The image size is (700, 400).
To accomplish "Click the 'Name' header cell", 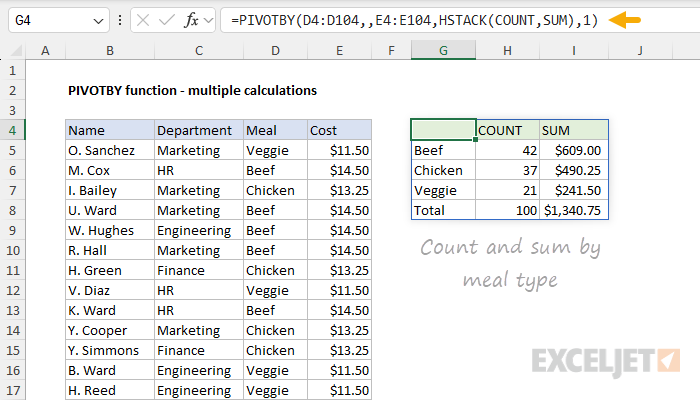I will (x=110, y=130).
